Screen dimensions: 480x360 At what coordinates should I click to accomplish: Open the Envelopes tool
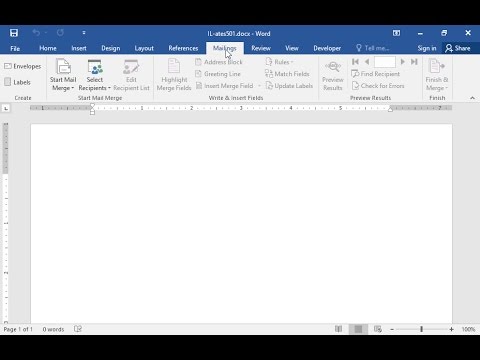(22, 66)
